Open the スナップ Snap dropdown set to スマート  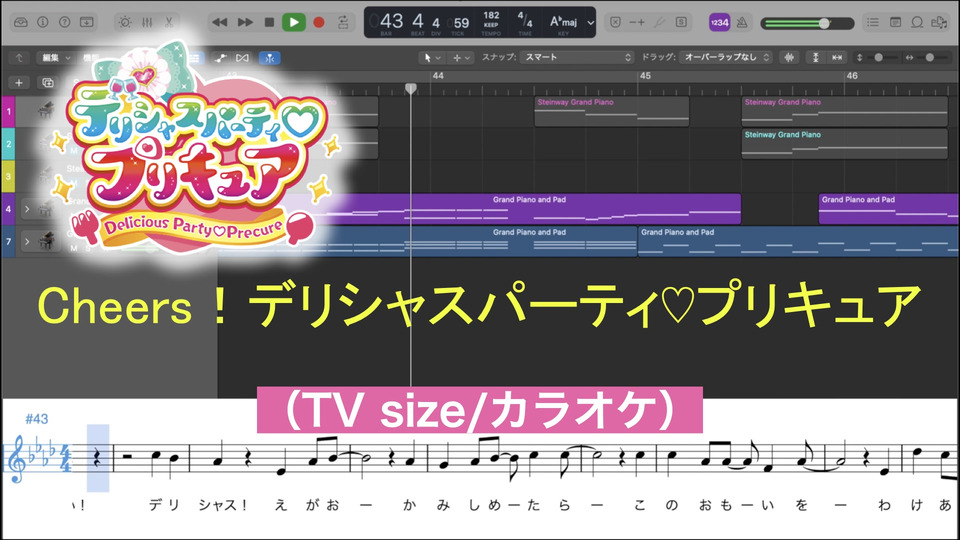[x=577, y=57]
